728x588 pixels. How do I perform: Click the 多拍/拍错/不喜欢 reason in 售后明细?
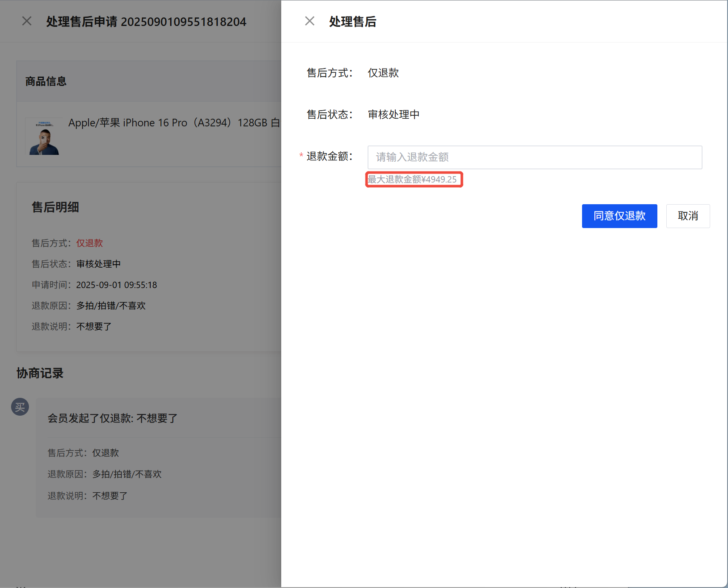111,305
